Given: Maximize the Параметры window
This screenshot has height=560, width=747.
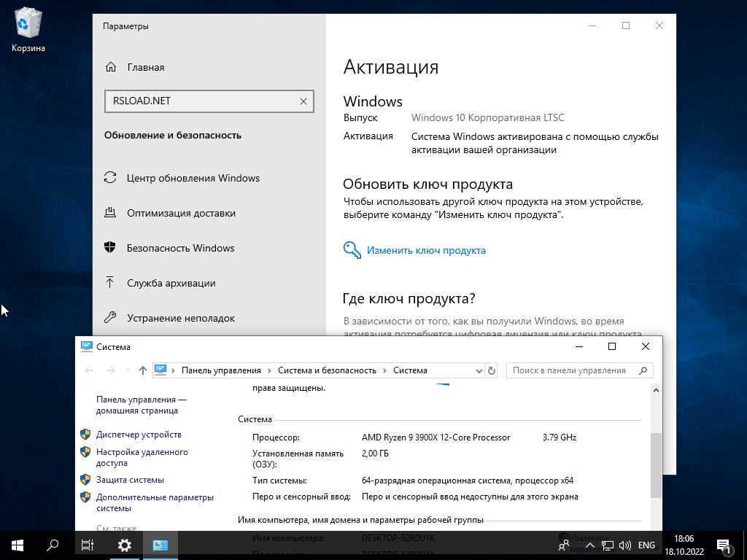Looking at the screenshot, I should [x=626, y=26].
